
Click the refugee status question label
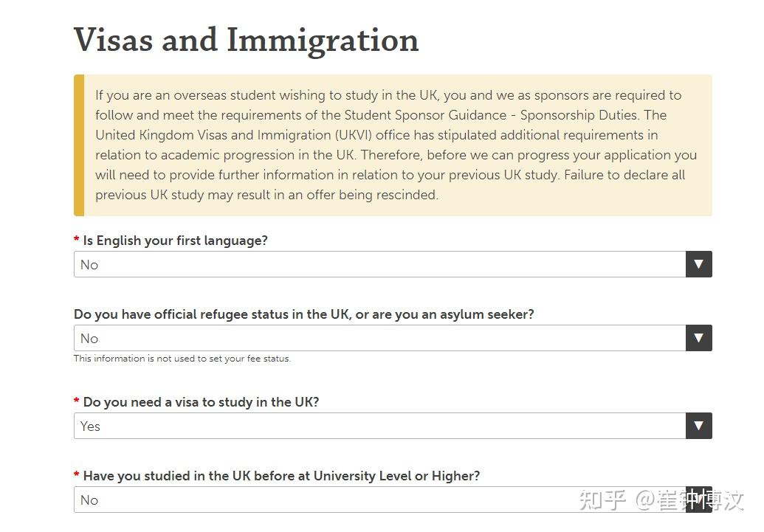[x=303, y=314]
